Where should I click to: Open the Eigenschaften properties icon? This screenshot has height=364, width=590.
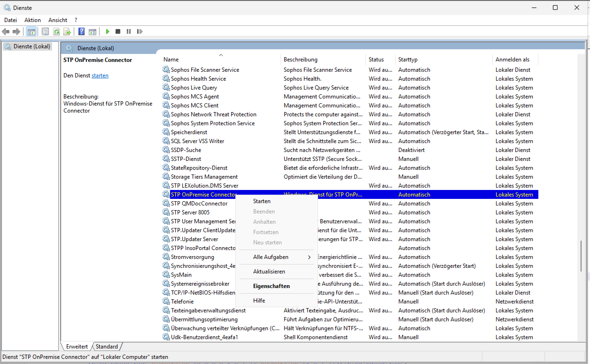click(45, 31)
